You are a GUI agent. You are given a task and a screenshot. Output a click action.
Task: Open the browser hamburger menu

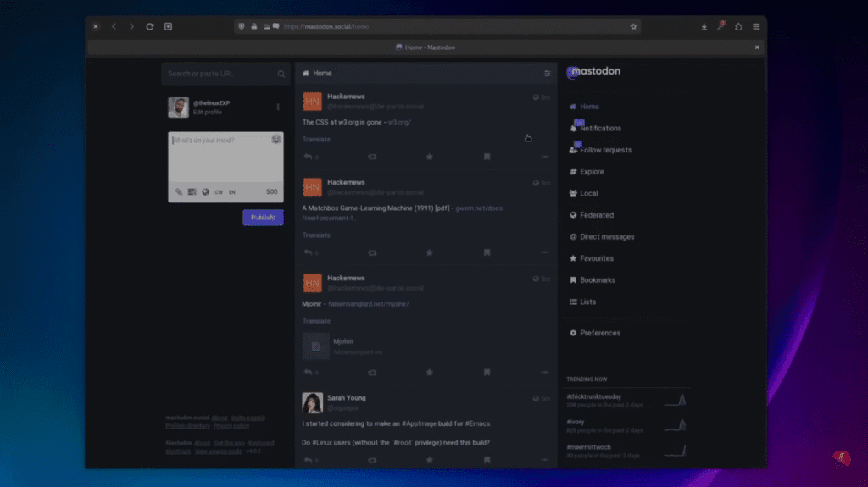point(756,26)
